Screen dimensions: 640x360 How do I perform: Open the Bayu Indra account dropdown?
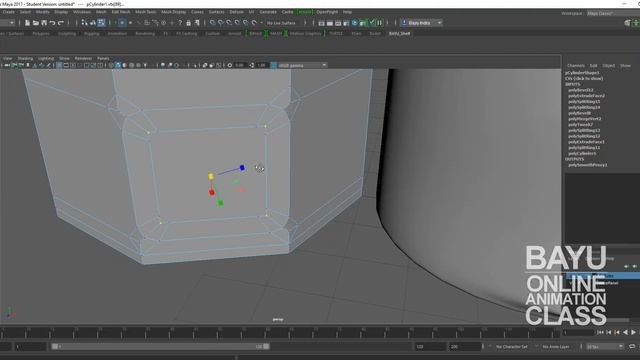pyautogui.click(x=421, y=23)
